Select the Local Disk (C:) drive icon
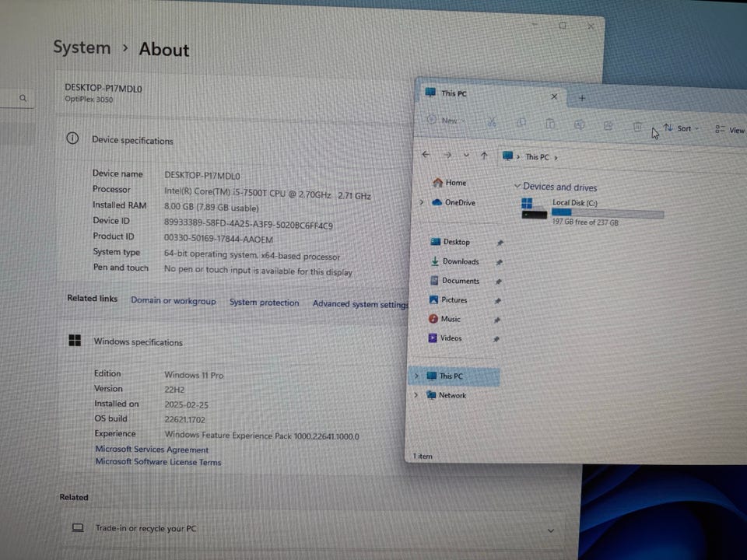This screenshot has width=747, height=560. coord(534,209)
